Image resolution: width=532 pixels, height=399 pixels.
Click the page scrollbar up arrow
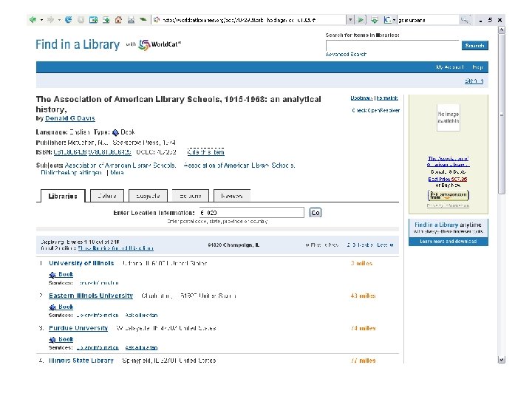(x=501, y=30)
